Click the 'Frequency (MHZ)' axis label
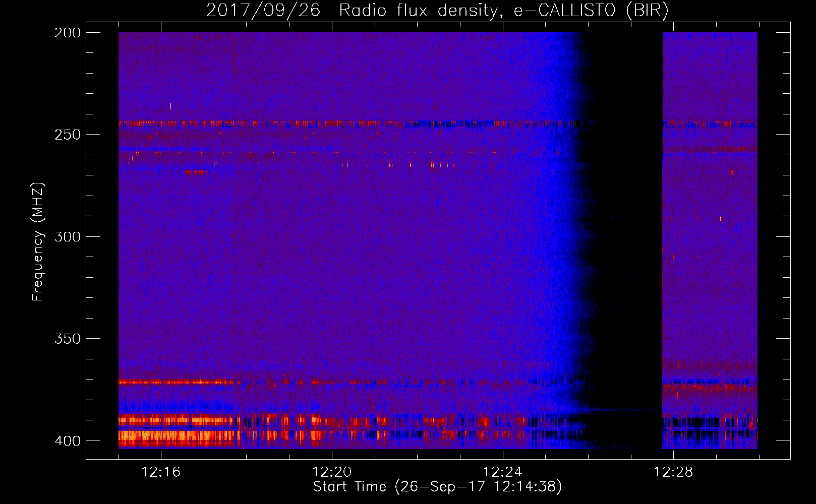 pyautogui.click(x=38, y=242)
